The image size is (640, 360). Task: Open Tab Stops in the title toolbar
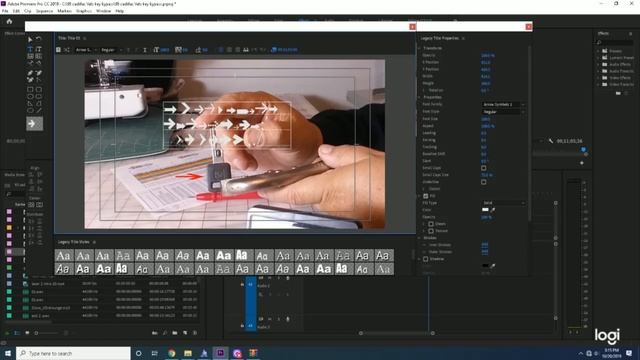coord(246,50)
